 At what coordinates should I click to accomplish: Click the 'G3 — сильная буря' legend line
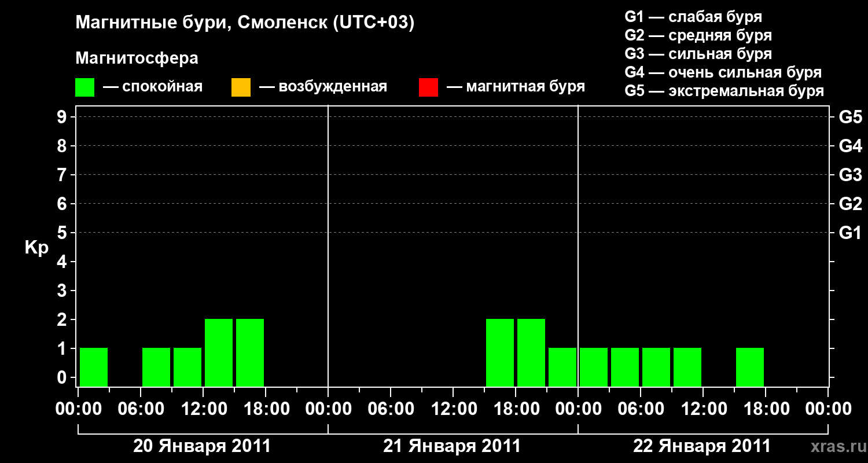click(x=698, y=54)
